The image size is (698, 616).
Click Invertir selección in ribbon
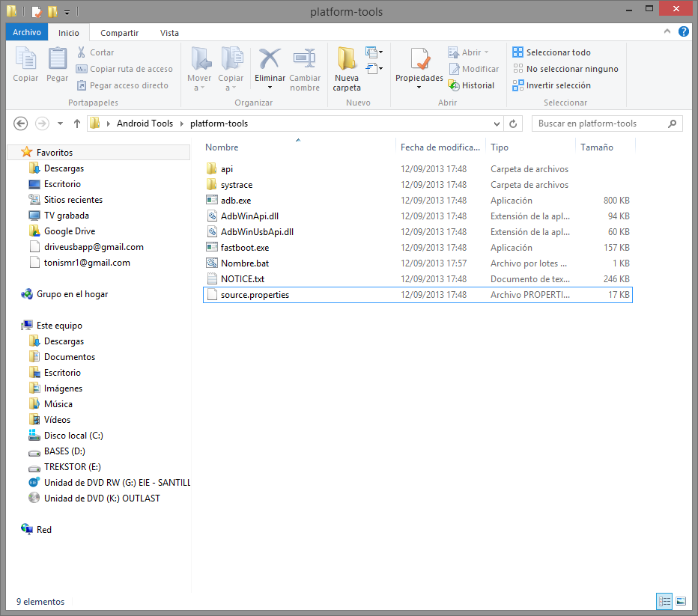click(x=552, y=85)
